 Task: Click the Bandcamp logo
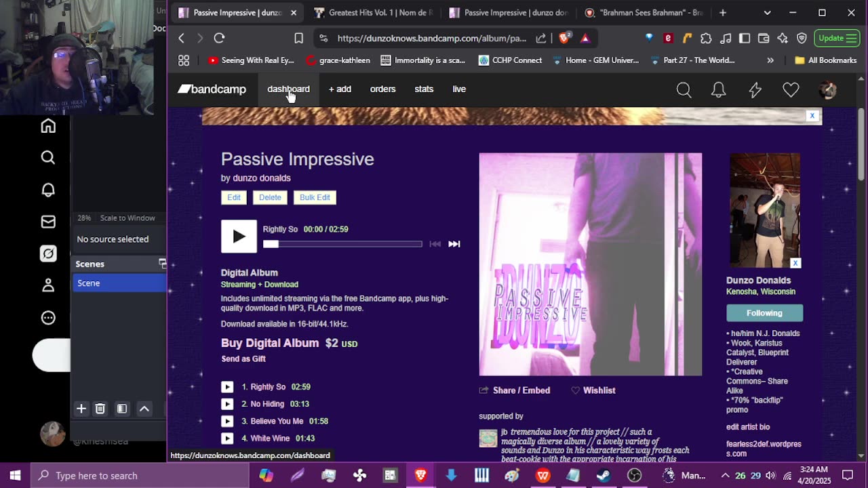pyautogui.click(x=212, y=89)
